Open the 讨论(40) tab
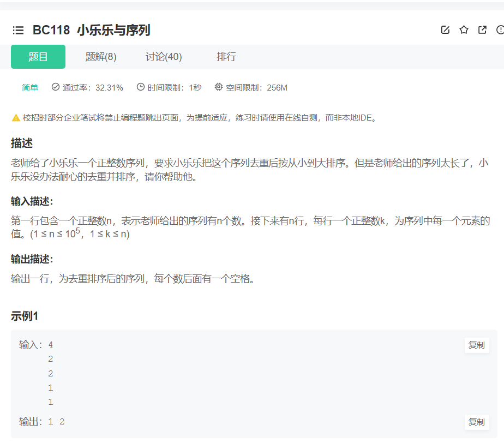504x443 pixels. click(x=164, y=57)
